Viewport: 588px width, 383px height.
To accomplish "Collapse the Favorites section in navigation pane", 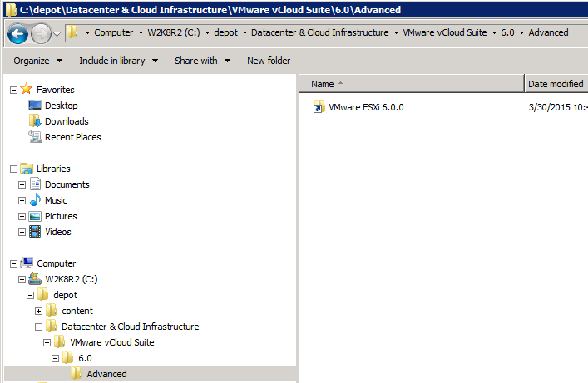I will pyautogui.click(x=13, y=90).
